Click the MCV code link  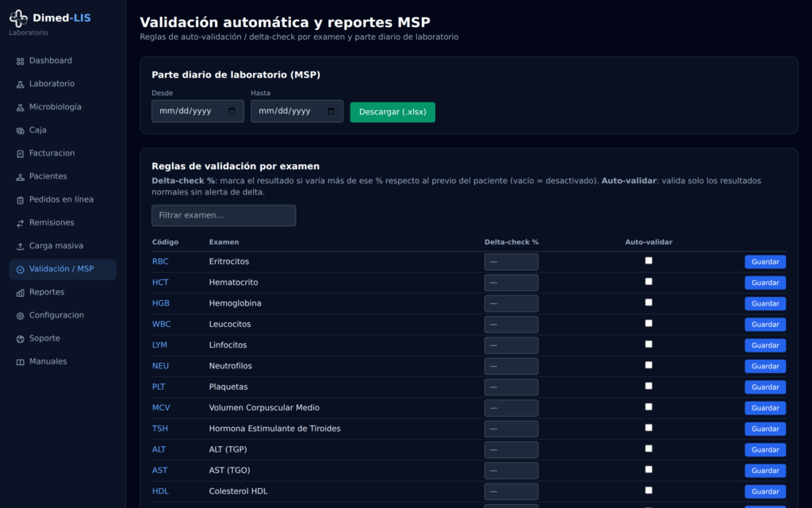(160, 407)
